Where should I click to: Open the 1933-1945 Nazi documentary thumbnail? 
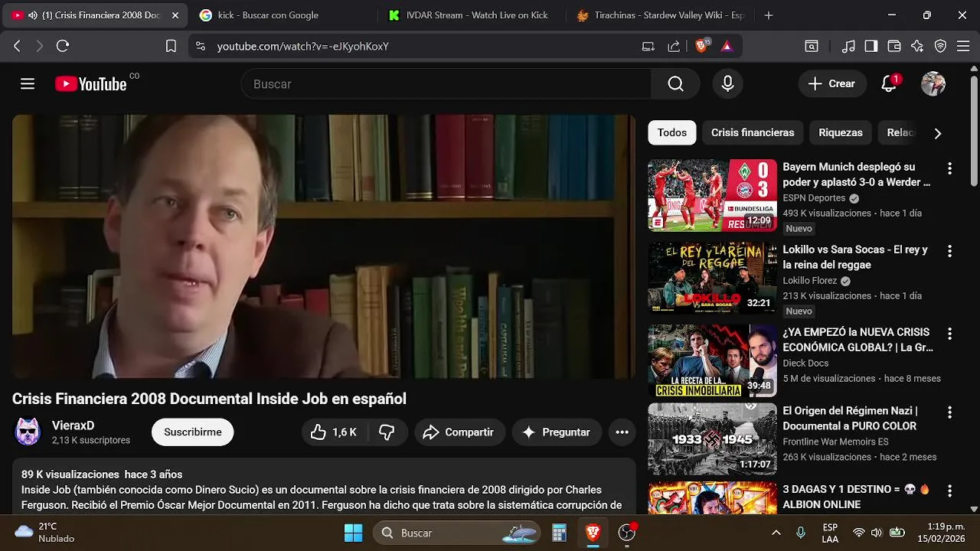[x=712, y=439]
